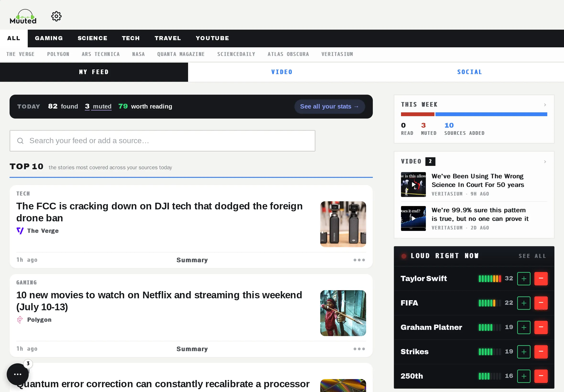Open the quantum error correction headline
The image size is (564, 392).
163,384
